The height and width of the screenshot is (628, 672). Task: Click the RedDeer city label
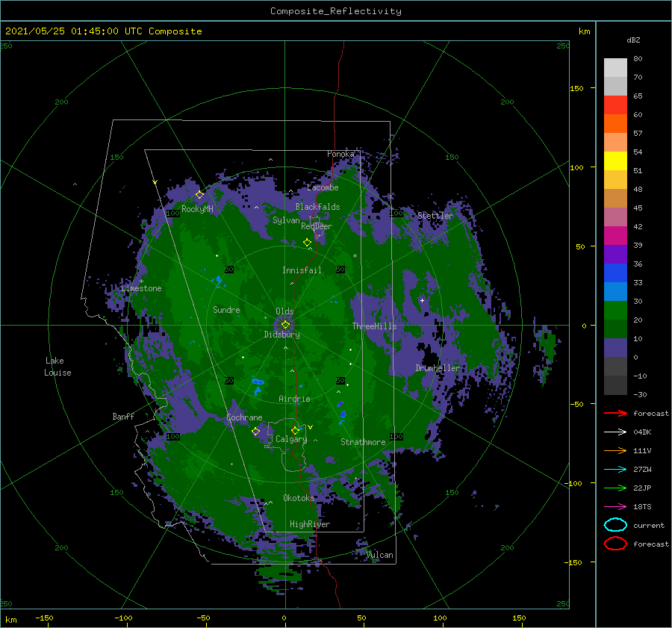click(x=317, y=226)
